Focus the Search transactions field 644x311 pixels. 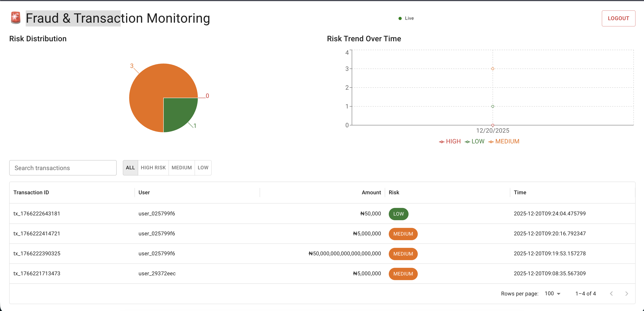click(63, 168)
